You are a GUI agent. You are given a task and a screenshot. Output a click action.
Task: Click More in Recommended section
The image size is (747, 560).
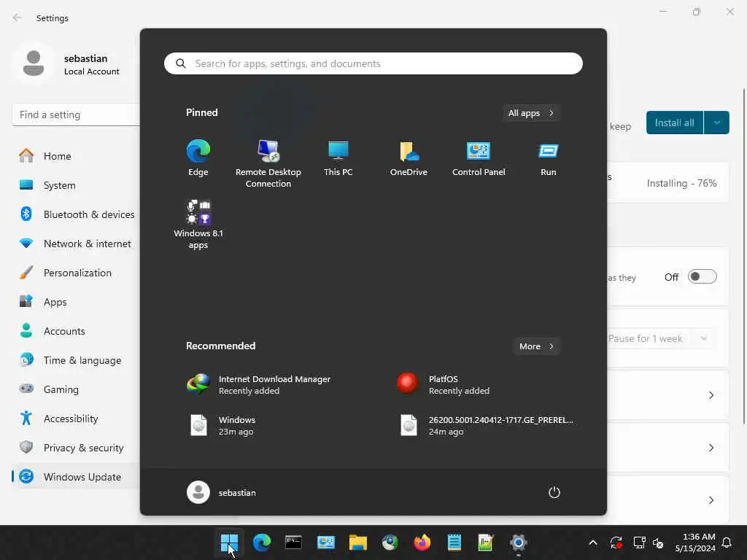[536, 346]
